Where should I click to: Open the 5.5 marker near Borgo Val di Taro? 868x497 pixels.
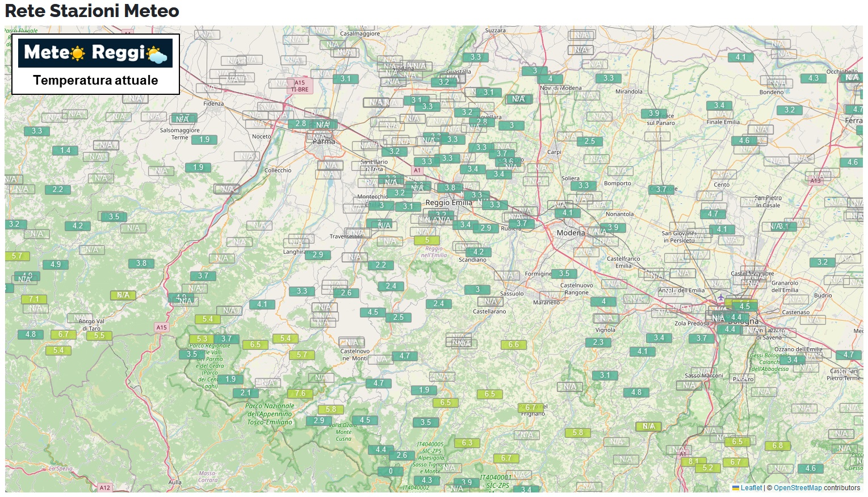tap(99, 335)
